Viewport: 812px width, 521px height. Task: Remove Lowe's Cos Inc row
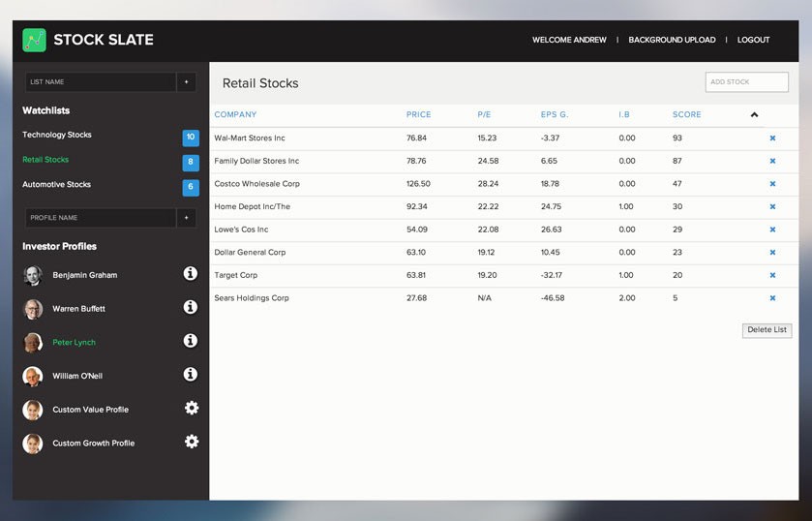click(x=772, y=230)
